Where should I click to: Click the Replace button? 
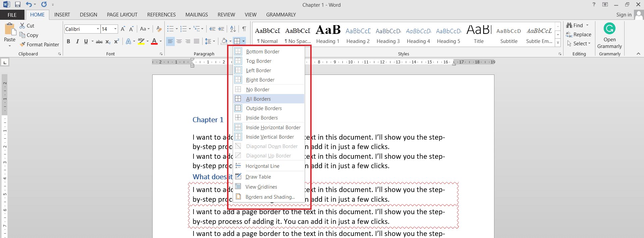click(x=579, y=35)
